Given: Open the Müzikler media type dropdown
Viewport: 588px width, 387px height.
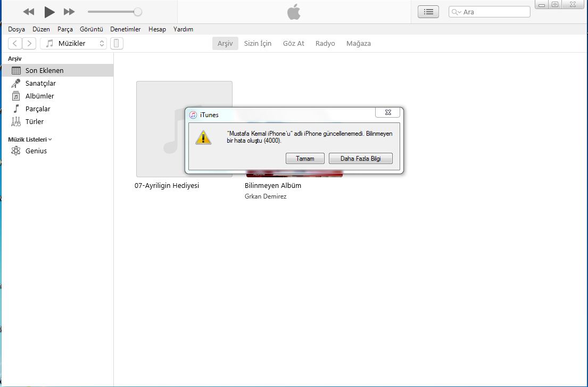Looking at the screenshot, I should point(73,44).
